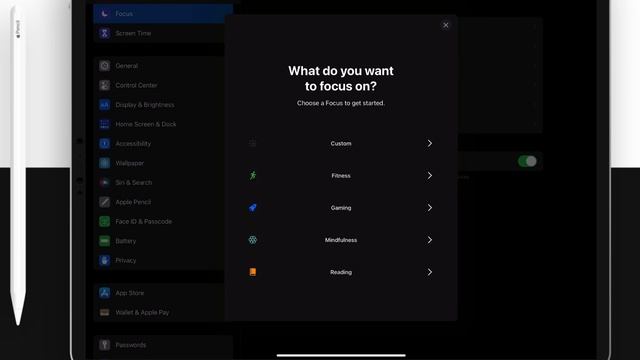Click the Display & Brightness icon
The height and width of the screenshot is (360, 640).
tap(104, 105)
